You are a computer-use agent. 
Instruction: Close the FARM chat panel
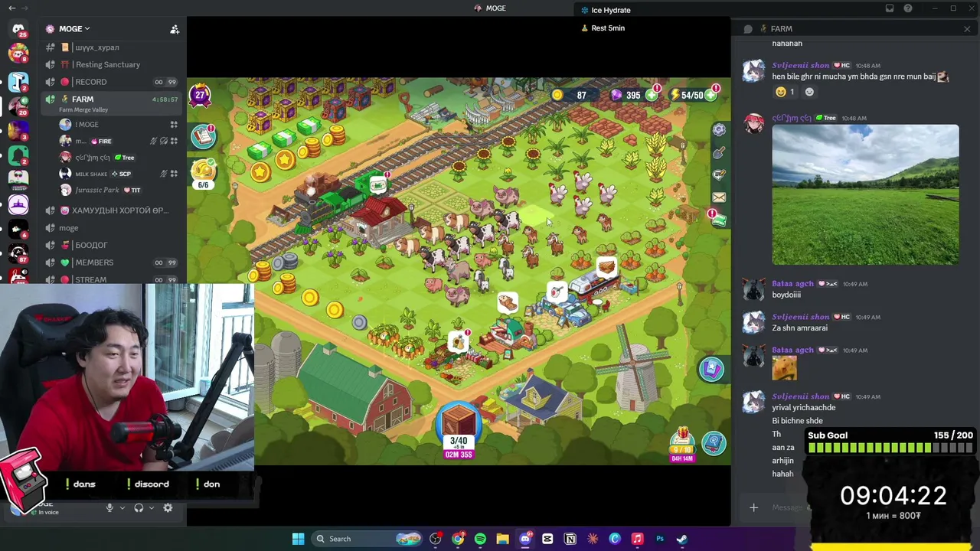click(x=967, y=29)
